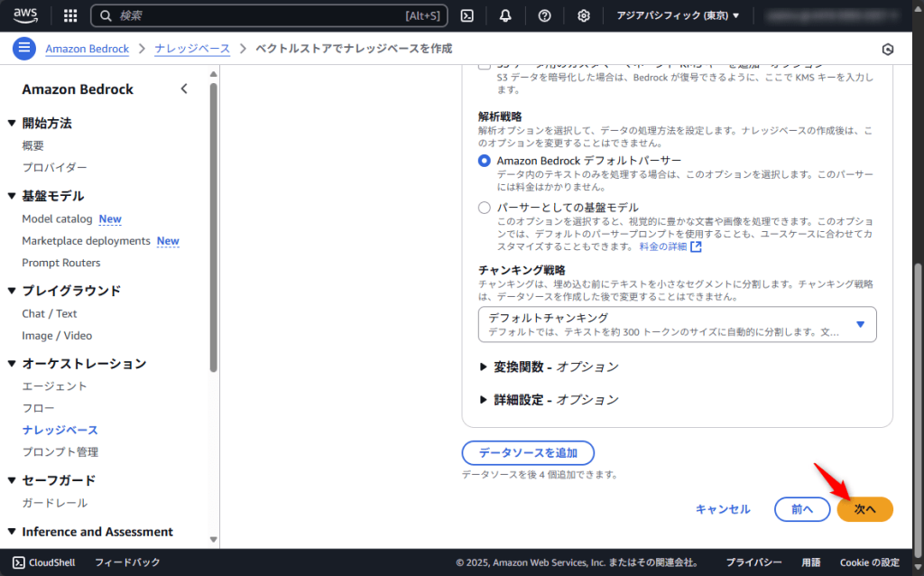Open 料金の詳細 link
This screenshot has width=924, height=576.
663,246
